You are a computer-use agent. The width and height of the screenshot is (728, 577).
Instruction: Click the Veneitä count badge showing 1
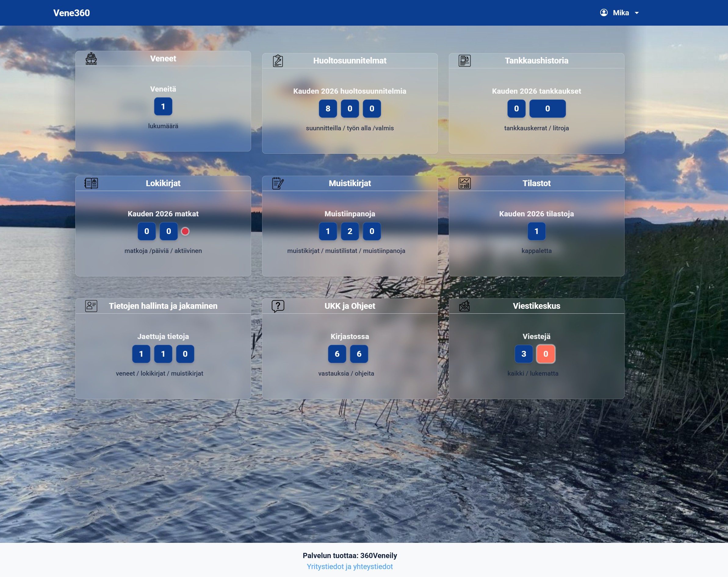tap(163, 106)
